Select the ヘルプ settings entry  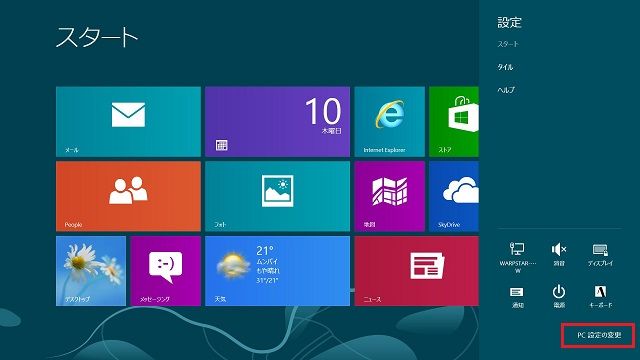click(x=506, y=90)
